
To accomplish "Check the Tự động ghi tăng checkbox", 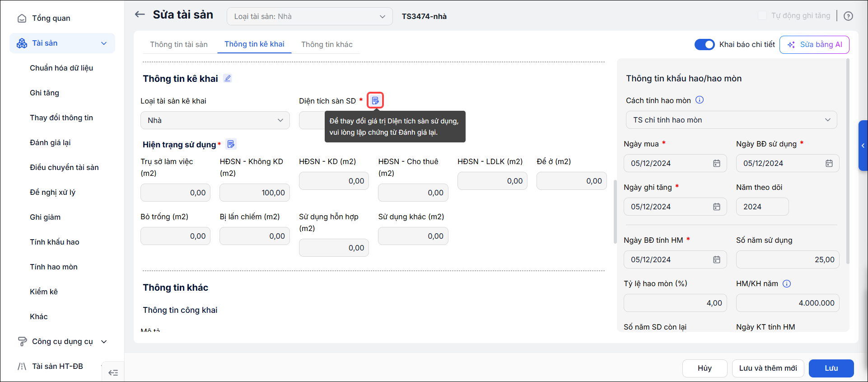I will coord(762,15).
